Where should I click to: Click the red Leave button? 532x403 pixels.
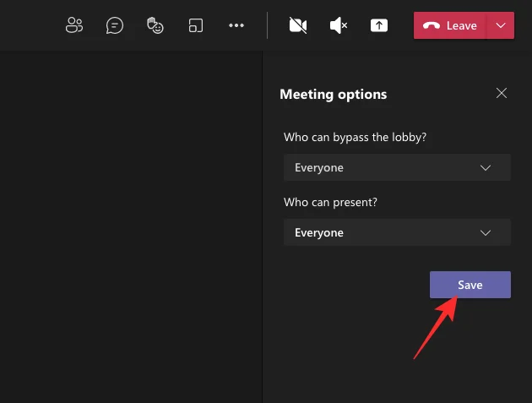(x=451, y=25)
